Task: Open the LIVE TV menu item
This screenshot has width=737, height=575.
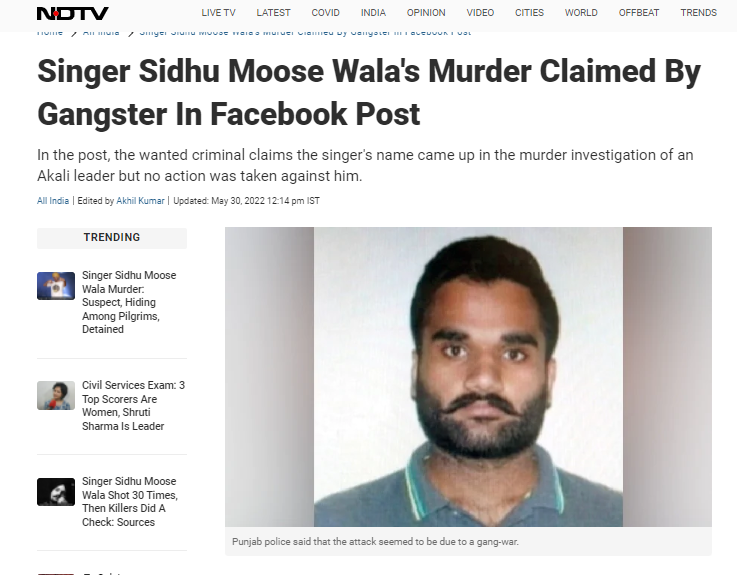Action: click(x=218, y=13)
